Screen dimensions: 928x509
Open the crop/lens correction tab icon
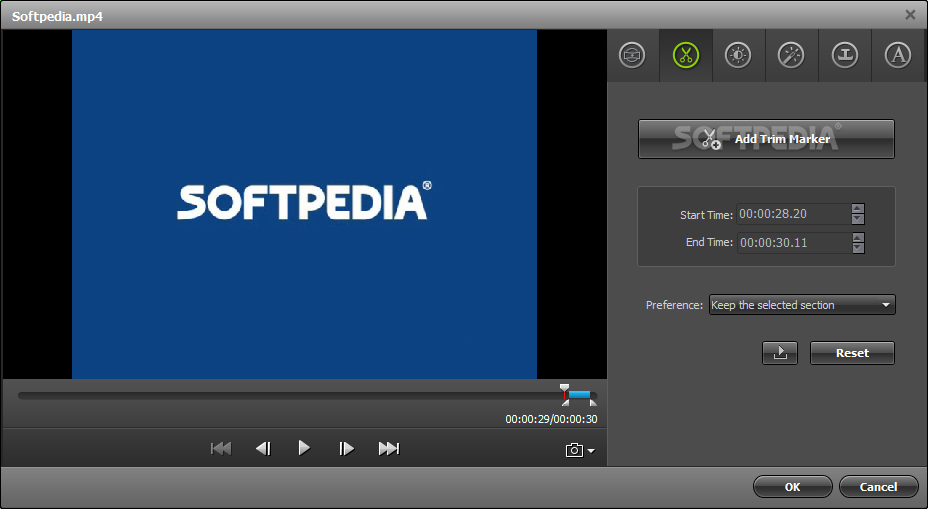632,56
